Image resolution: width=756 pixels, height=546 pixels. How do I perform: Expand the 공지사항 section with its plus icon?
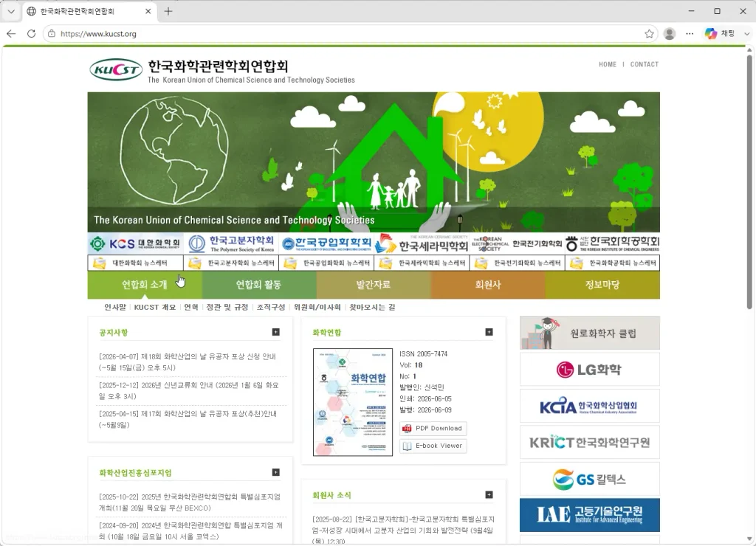point(276,332)
